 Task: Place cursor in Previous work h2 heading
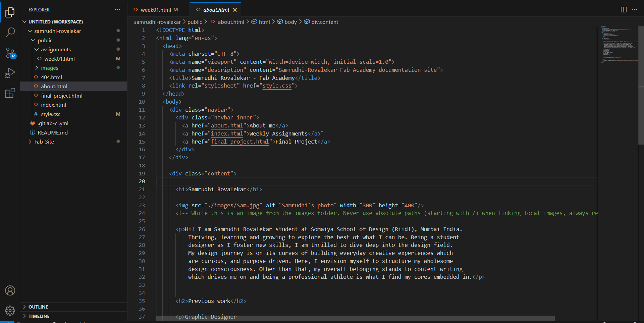211,301
